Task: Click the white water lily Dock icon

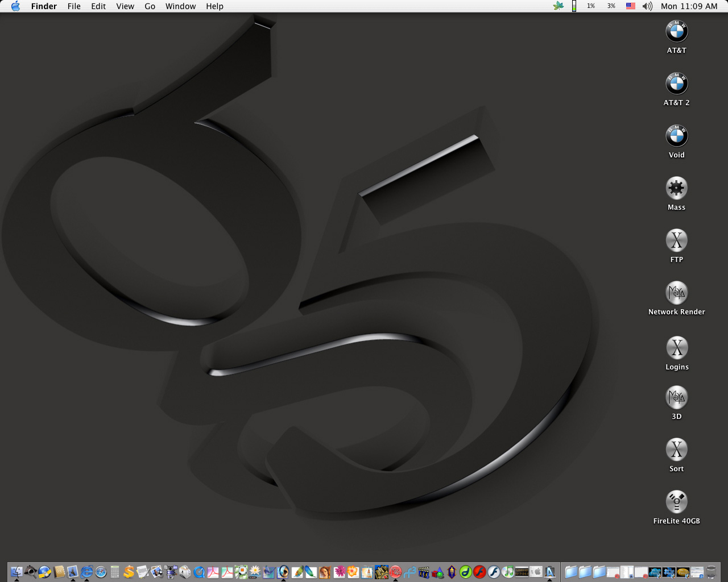Action: coord(255,571)
